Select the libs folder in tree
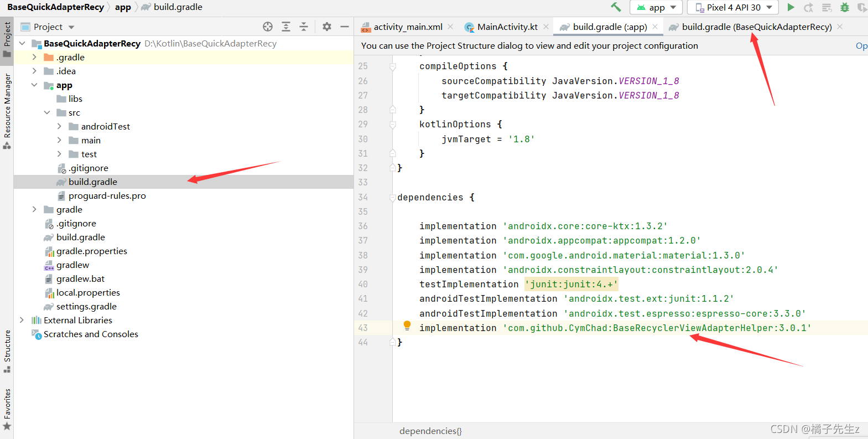 pos(75,99)
